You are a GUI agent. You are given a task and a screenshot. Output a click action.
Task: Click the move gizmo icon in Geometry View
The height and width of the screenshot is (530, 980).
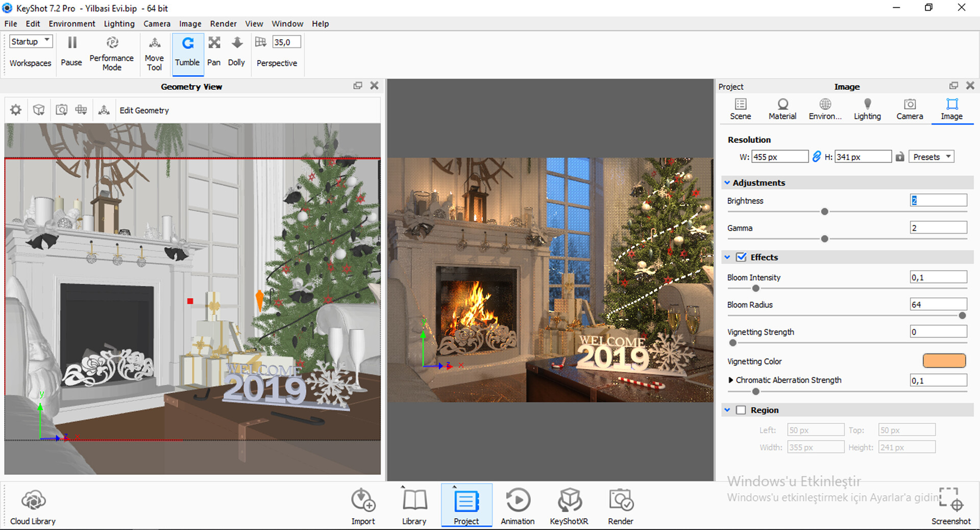[104, 110]
